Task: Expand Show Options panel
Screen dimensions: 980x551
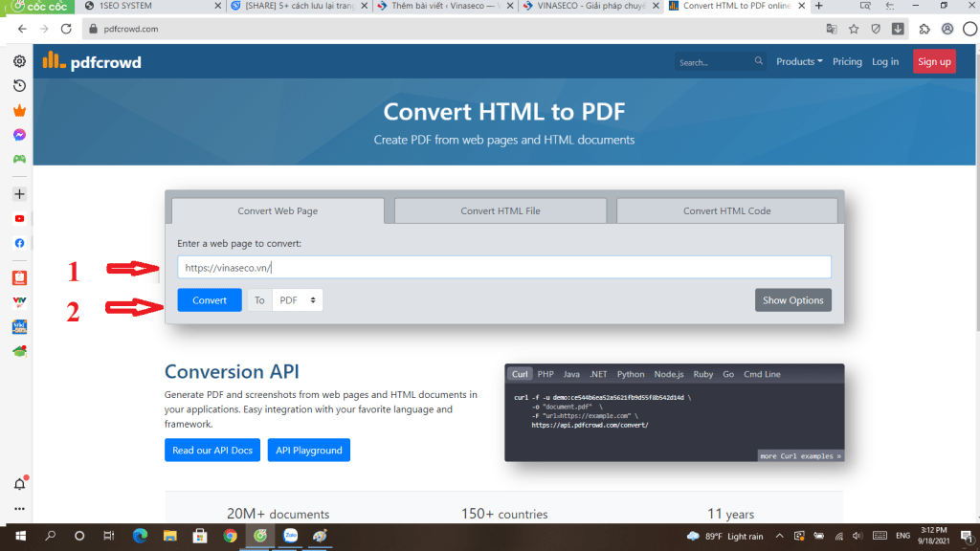Action: point(792,300)
